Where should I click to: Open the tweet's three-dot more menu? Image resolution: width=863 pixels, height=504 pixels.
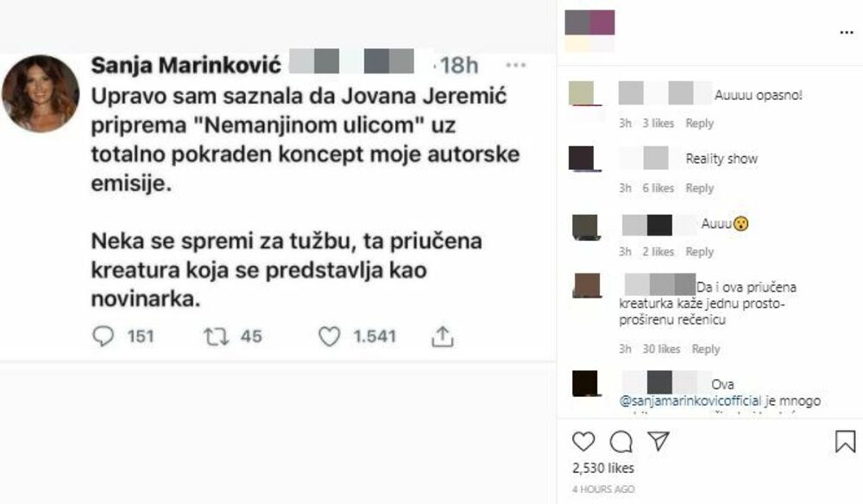(516, 66)
